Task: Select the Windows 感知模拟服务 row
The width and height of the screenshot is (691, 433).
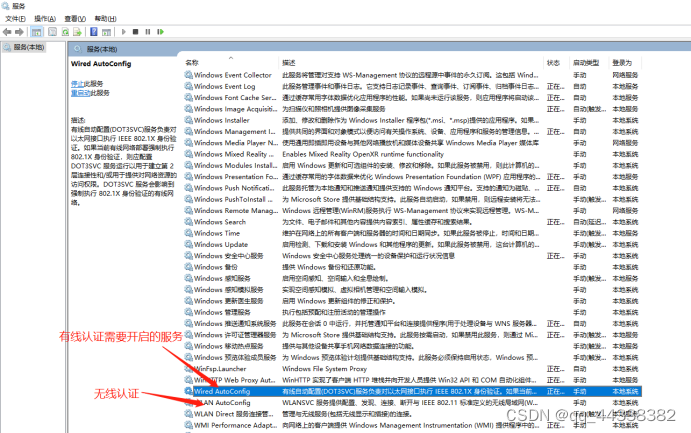Action: [x=412, y=289]
